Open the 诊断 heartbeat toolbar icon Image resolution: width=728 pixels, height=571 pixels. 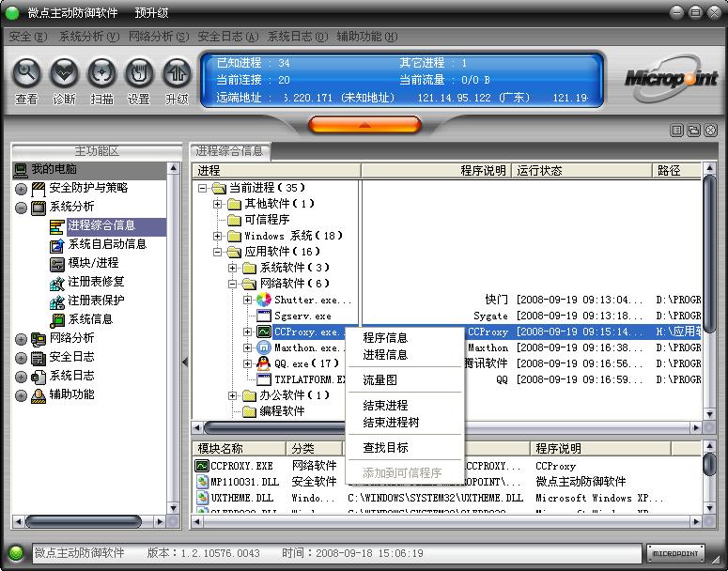click(64, 73)
